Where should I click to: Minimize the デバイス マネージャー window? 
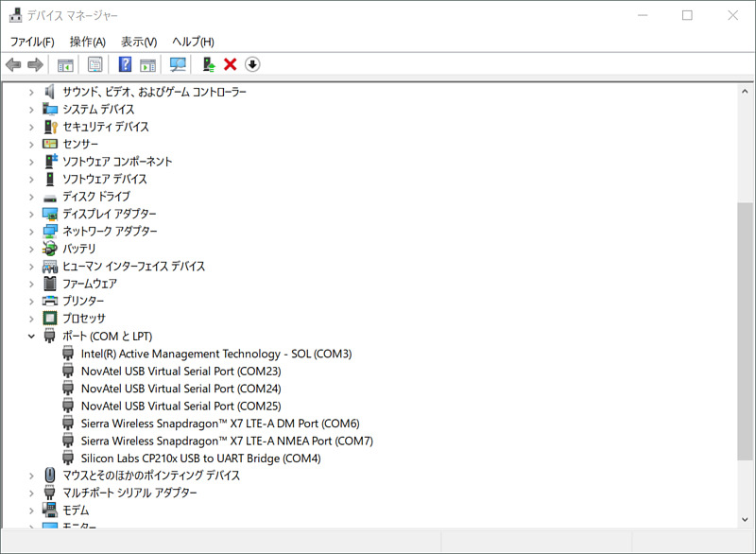click(643, 15)
